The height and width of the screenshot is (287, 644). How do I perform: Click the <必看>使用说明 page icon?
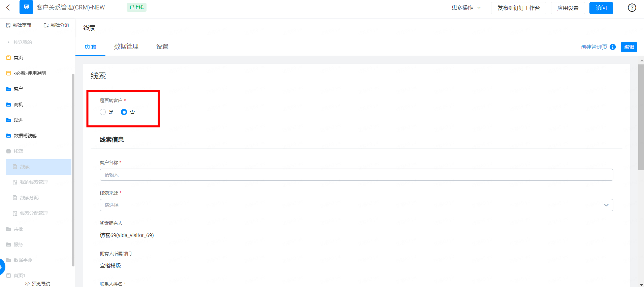(x=9, y=73)
